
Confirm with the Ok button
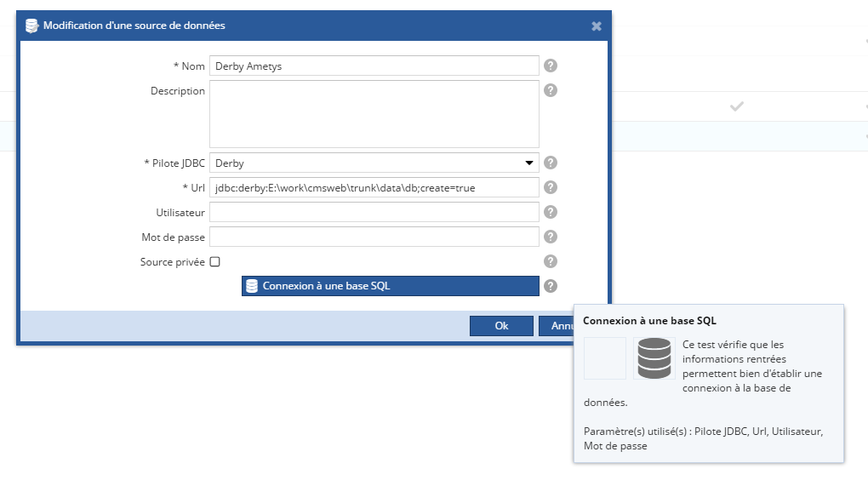(x=501, y=326)
